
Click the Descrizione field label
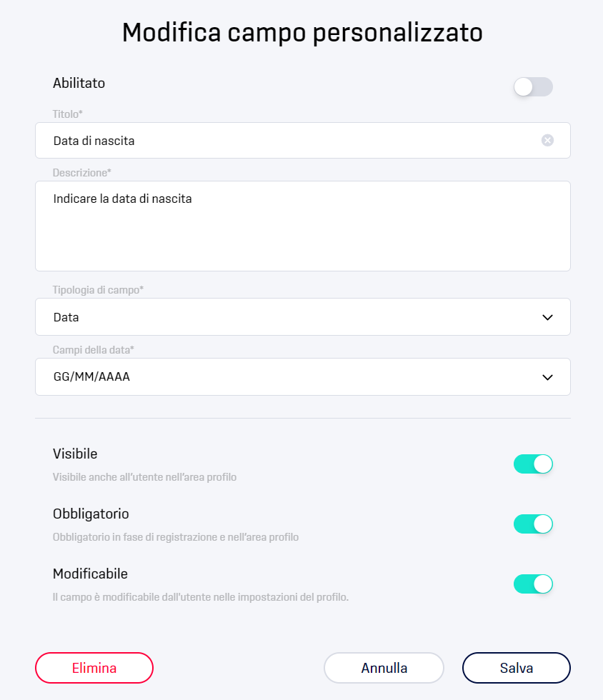coord(81,173)
